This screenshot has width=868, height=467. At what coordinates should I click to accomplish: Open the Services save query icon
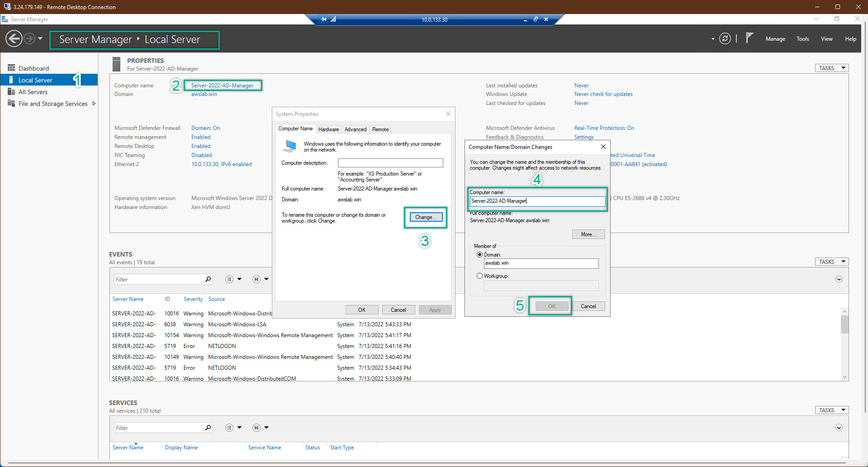point(256,428)
